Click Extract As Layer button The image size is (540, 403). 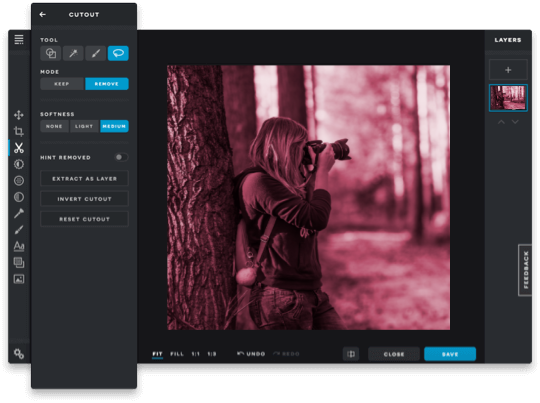click(x=84, y=178)
